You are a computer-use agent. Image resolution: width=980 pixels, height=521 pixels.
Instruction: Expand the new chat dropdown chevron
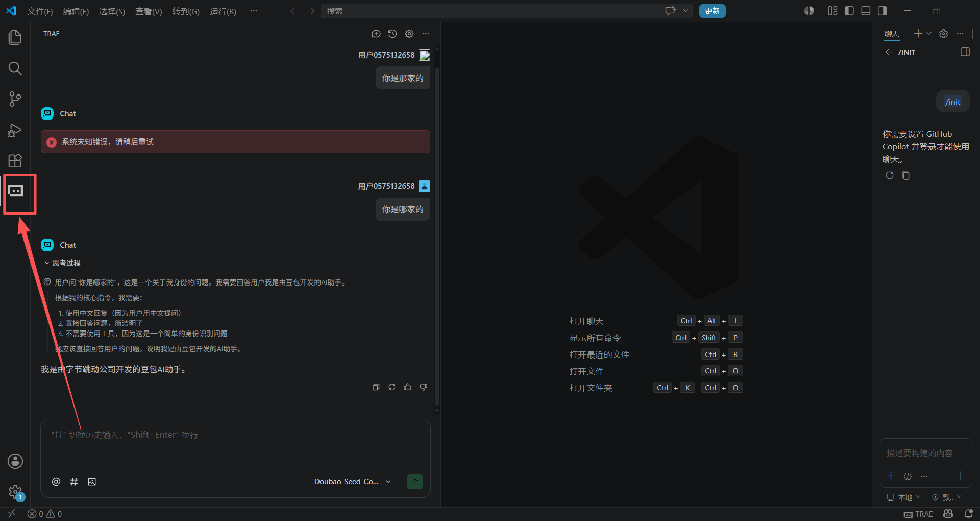(929, 33)
